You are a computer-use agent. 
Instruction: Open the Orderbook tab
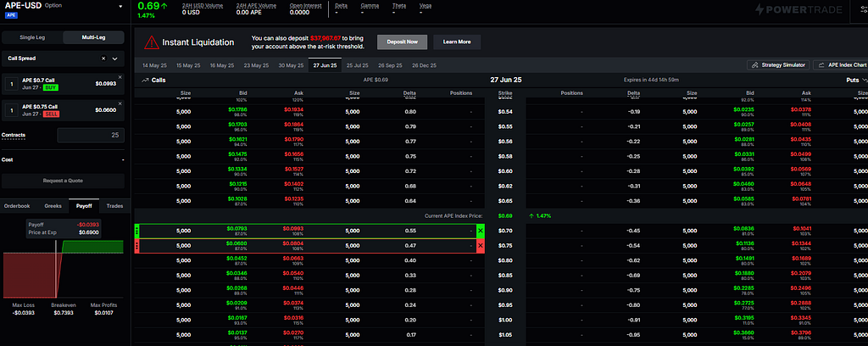(x=17, y=206)
